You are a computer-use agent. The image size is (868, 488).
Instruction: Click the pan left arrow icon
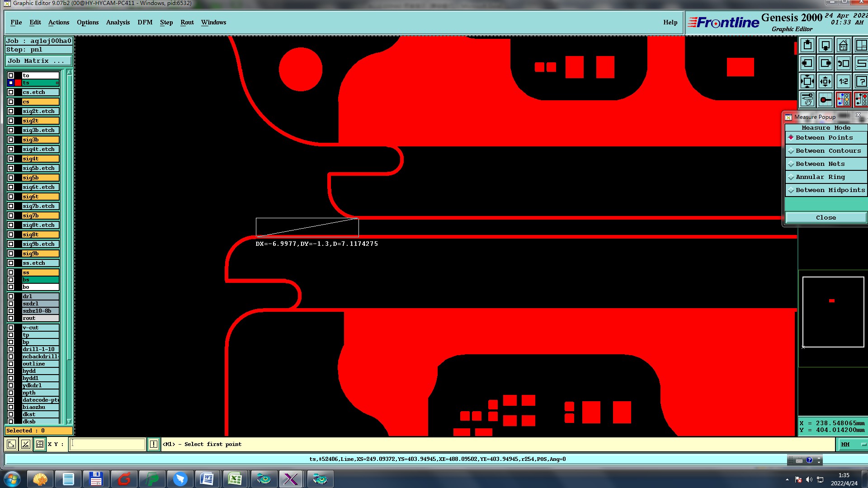tap(807, 64)
